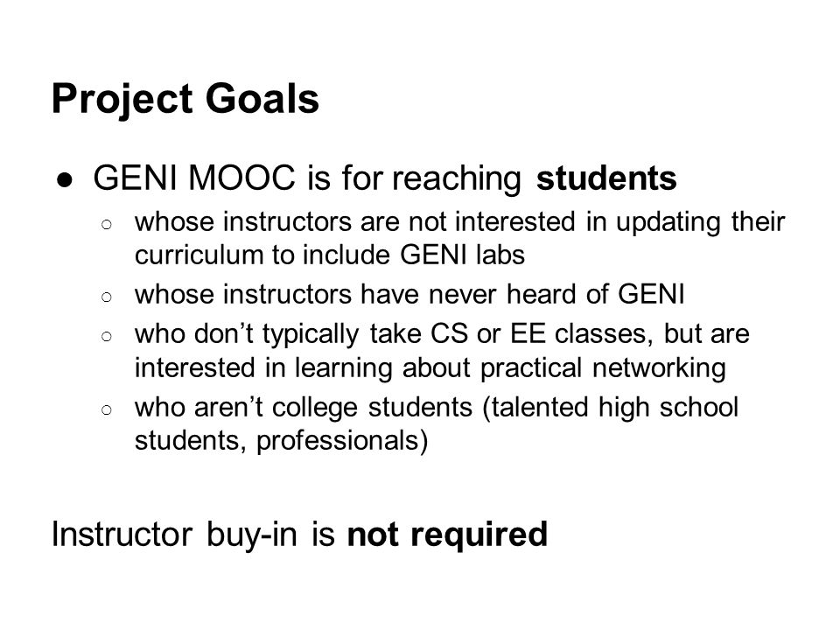This screenshot has width=840, height=630.
Task: Click the words "updating their" in first sub-bullet
Action: tap(700, 223)
